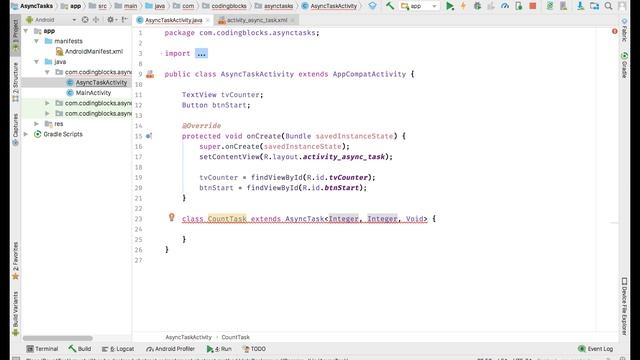Expand the res folder arrow
Viewport: 640px width, 360px height.
[36, 124]
